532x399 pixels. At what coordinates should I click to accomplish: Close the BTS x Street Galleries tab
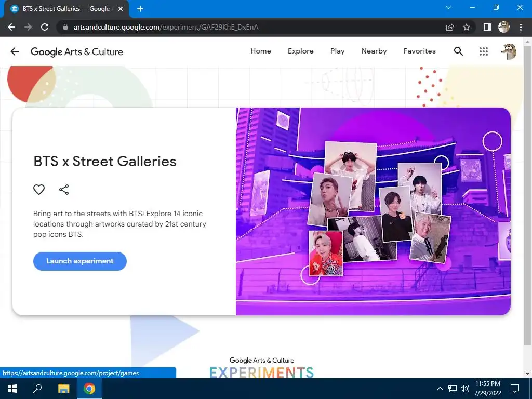point(121,9)
